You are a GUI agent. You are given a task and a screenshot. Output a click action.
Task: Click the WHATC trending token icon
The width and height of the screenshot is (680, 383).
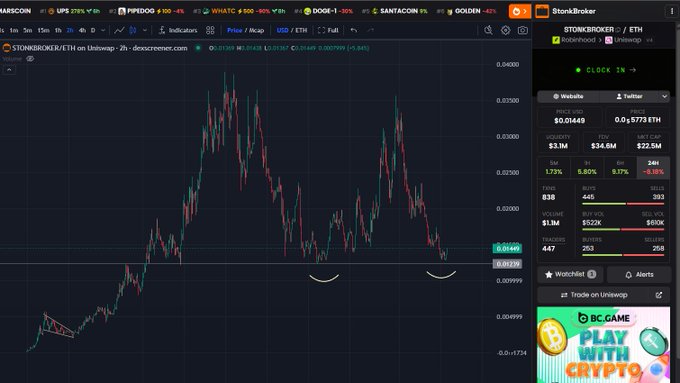[x=206, y=11]
